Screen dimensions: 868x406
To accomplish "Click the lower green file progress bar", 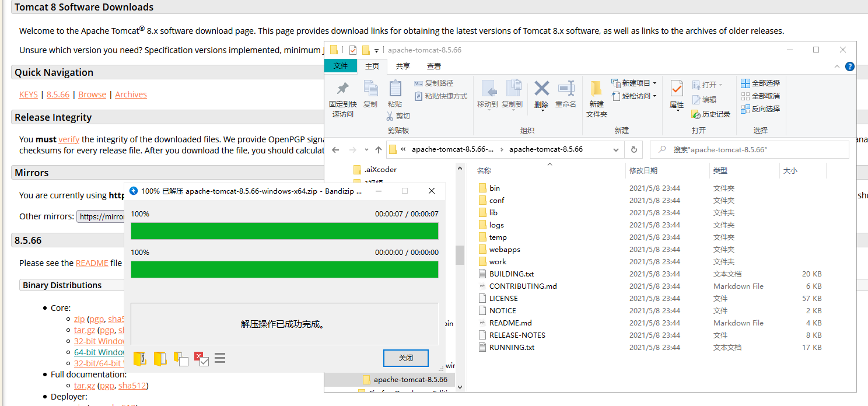I will click(x=285, y=269).
